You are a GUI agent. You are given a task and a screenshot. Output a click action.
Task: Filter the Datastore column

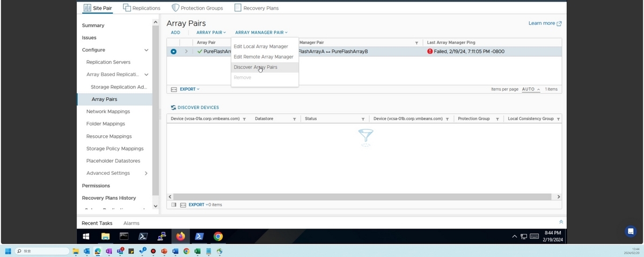[294, 119]
